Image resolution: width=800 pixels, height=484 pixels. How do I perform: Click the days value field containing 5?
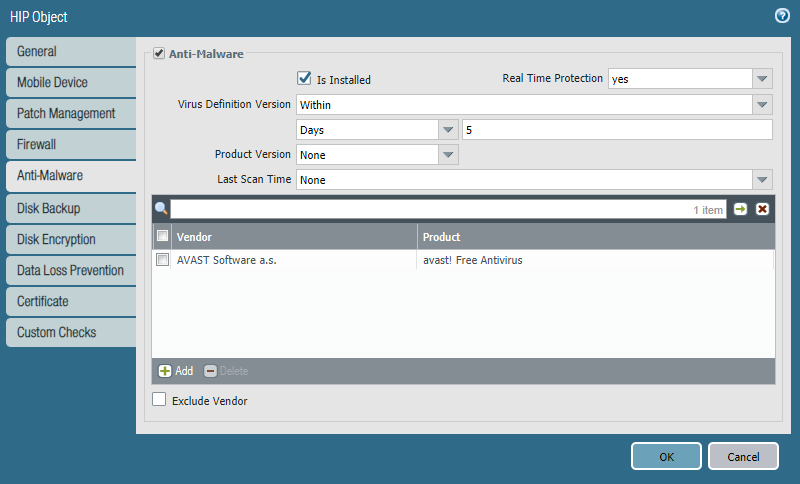616,130
